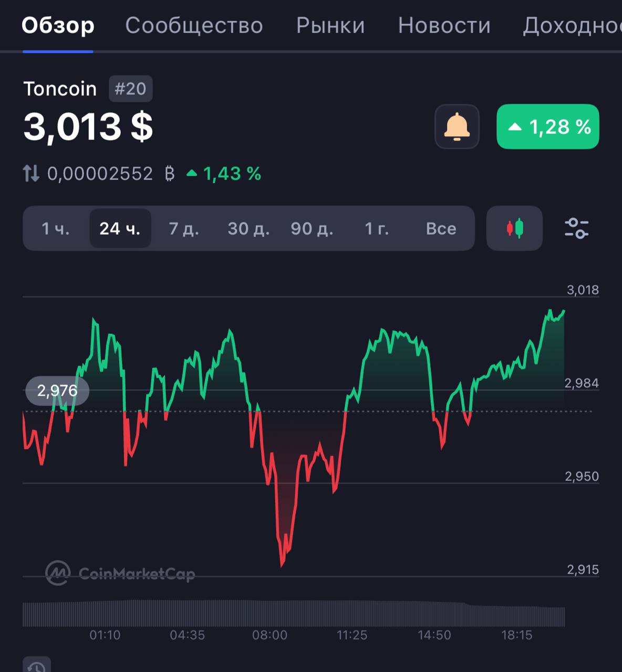
Task: Select the 1 ч. time range
Action: pyautogui.click(x=56, y=228)
